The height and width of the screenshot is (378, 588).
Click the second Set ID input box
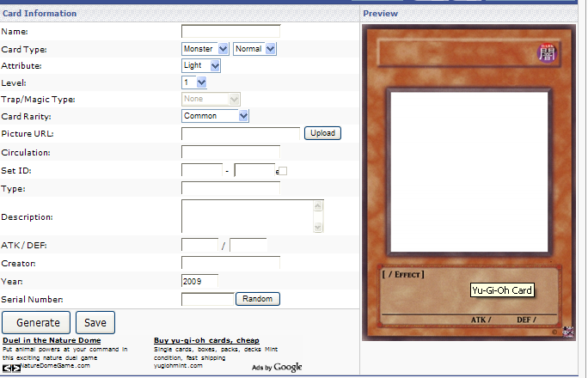pos(254,170)
